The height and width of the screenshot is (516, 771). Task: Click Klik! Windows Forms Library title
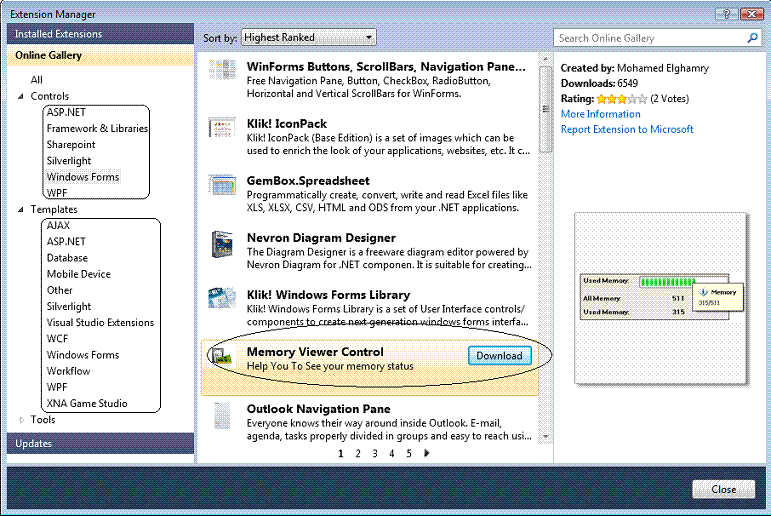[328, 295]
